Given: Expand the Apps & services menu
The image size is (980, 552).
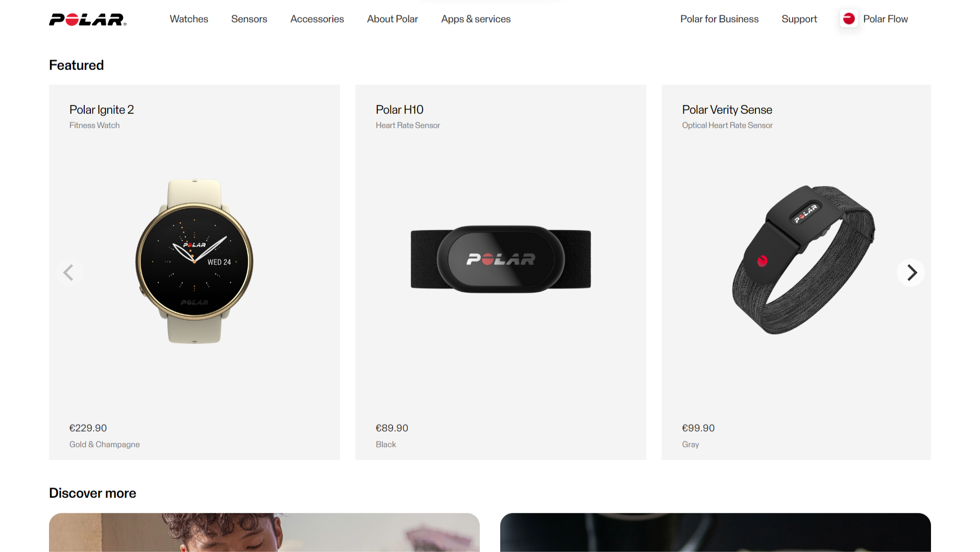Looking at the screenshot, I should coord(476,19).
